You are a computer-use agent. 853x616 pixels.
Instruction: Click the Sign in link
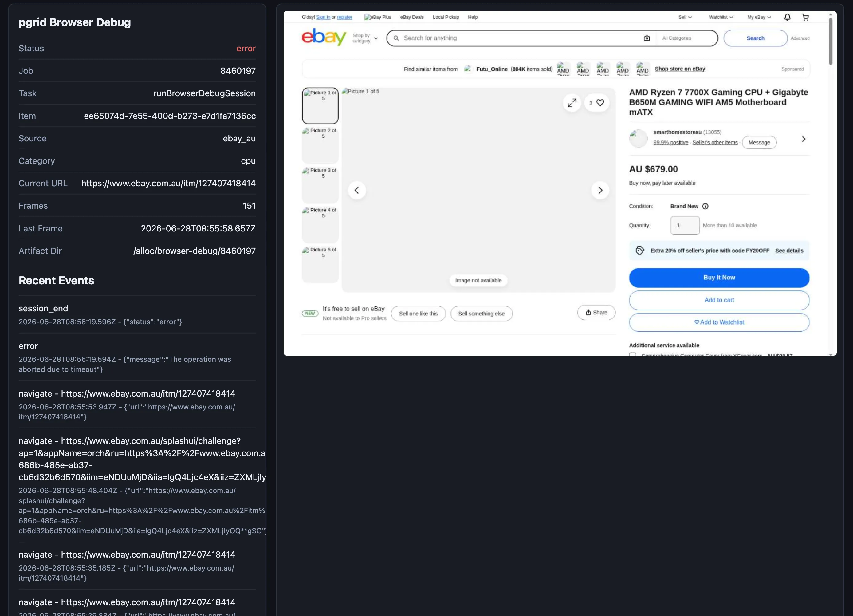(x=323, y=17)
